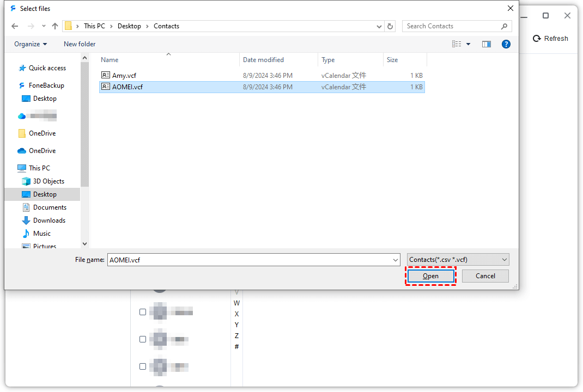Image resolution: width=583 pixels, height=392 pixels.
Task: Open the Organize menu
Action: pyautogui.click(x=31, y=44)
